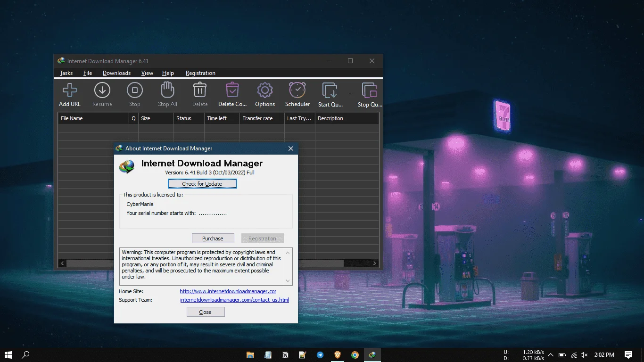Click the Resume download toolbar icon
Screen dimensions: 644x362
[x=102, y=90]
